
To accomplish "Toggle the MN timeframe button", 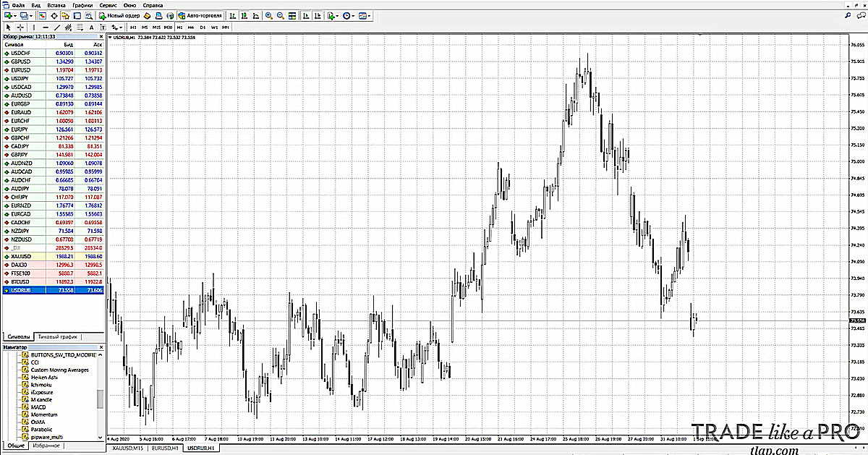I will click(226, 27).
